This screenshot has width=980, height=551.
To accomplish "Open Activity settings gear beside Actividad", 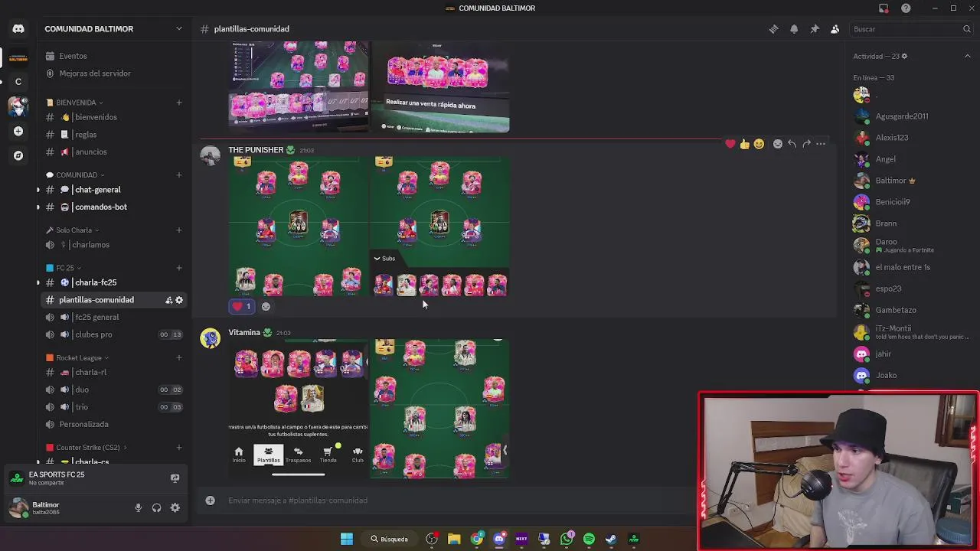I will pyautogui.click(x=904, y=56).
